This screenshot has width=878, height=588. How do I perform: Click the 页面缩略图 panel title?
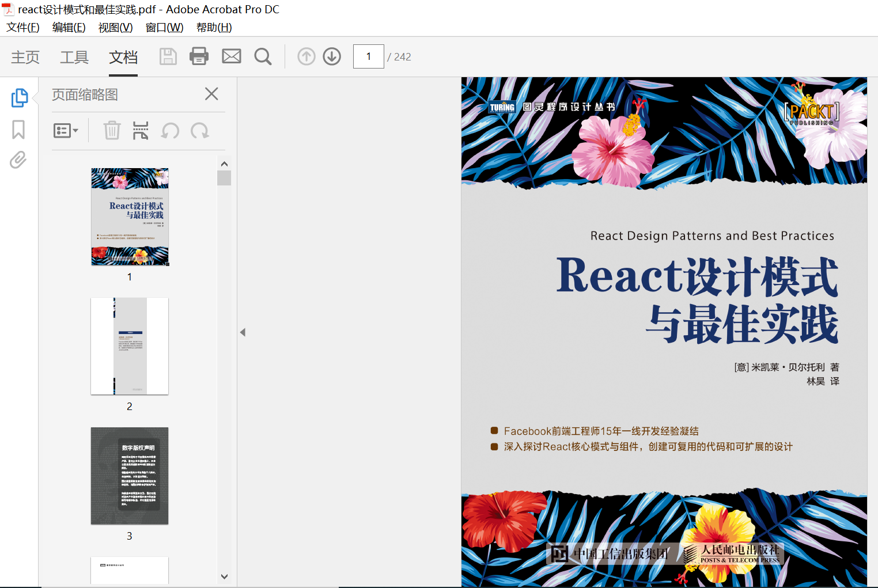point(85,94)
